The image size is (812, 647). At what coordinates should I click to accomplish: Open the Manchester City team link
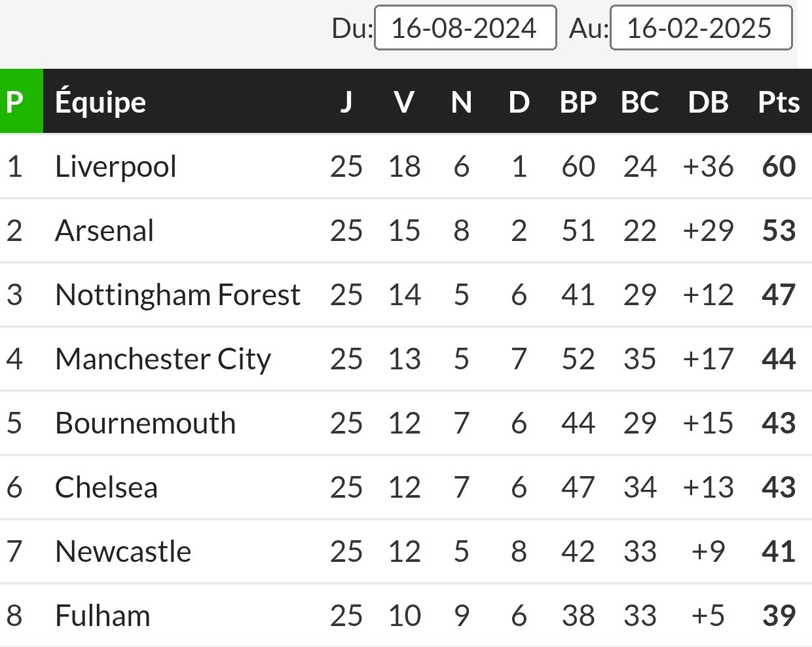163,359
